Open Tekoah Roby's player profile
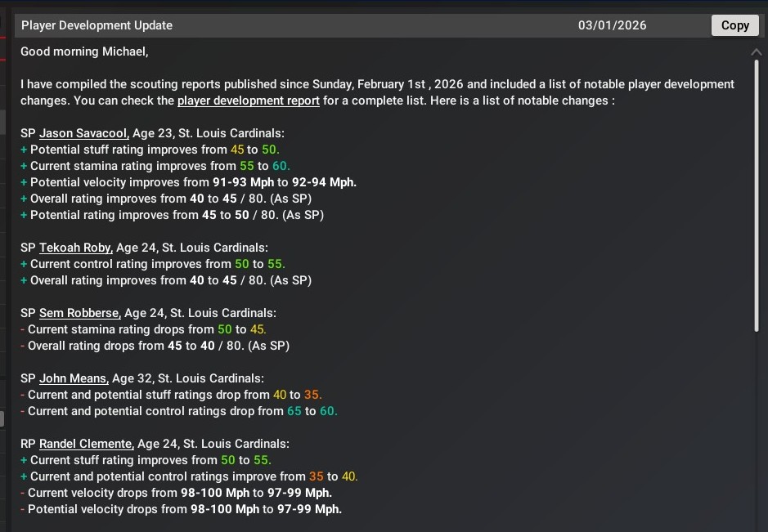Screen dimensions: 768x532 [76, 248]
